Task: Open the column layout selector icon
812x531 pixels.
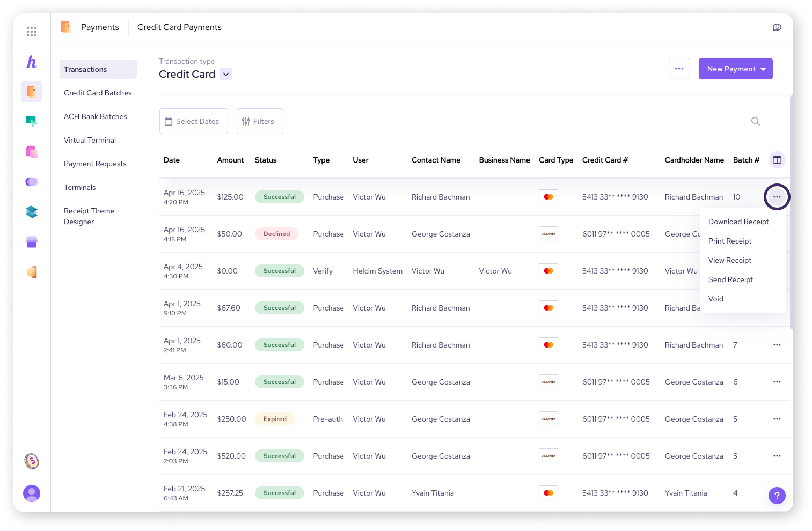Action: click(x=777, y=160)
